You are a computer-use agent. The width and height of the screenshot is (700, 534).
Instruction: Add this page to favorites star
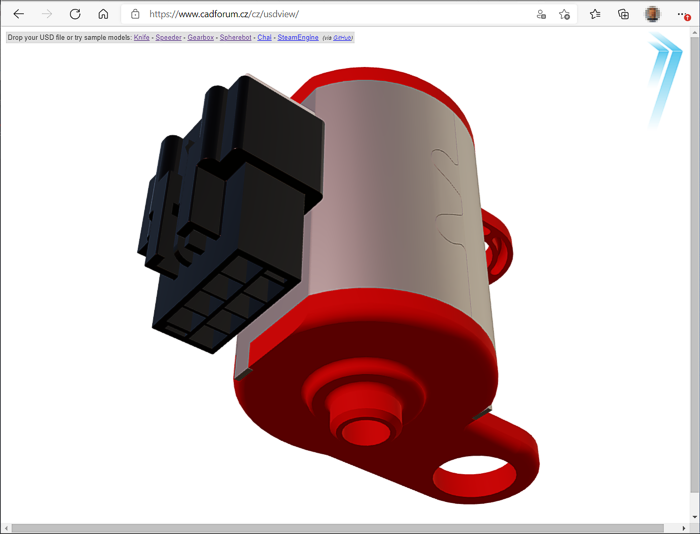click(x=565, y=14)
